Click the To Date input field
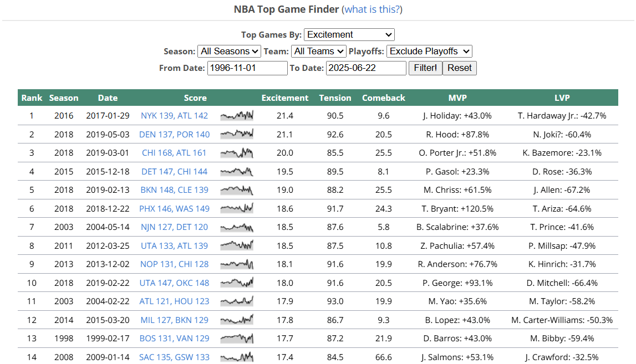The width and height of the screenshot is (636, 364). (366, 68)
